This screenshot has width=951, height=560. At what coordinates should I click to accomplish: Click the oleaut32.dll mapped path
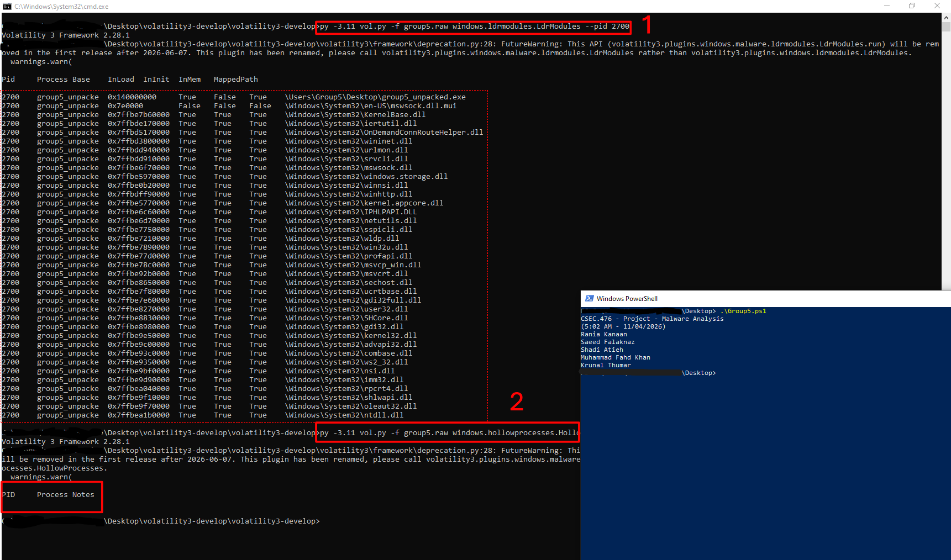351,406
